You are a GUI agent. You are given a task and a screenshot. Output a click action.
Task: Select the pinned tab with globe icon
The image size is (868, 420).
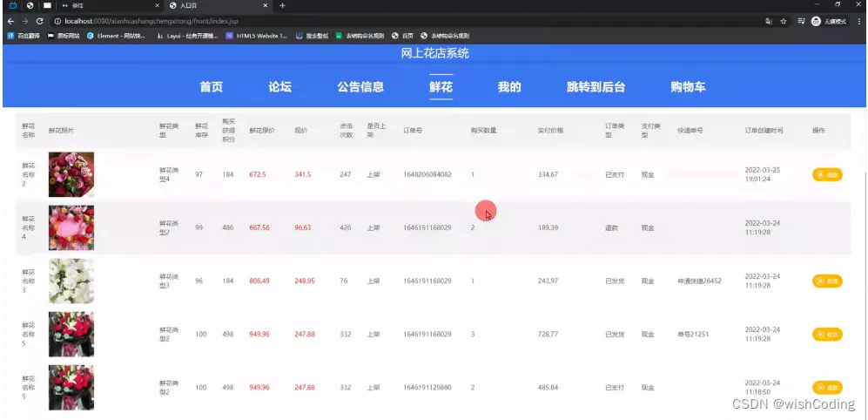30,5
